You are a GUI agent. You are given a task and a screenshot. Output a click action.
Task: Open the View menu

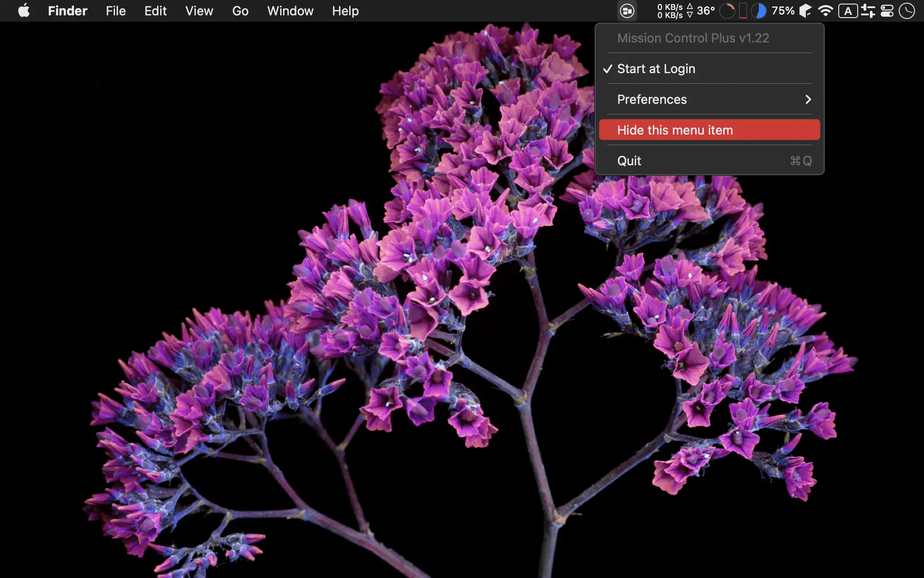coord(199,11)
